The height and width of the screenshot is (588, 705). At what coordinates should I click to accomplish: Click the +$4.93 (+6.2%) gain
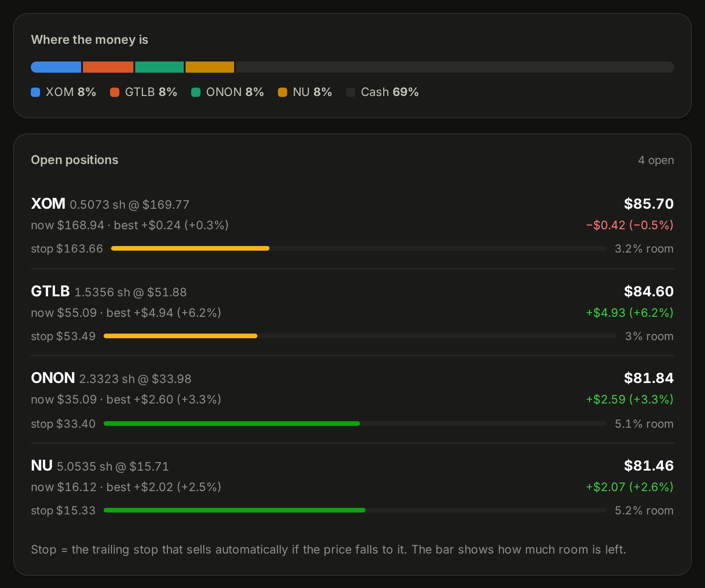[x=630, y=313]
